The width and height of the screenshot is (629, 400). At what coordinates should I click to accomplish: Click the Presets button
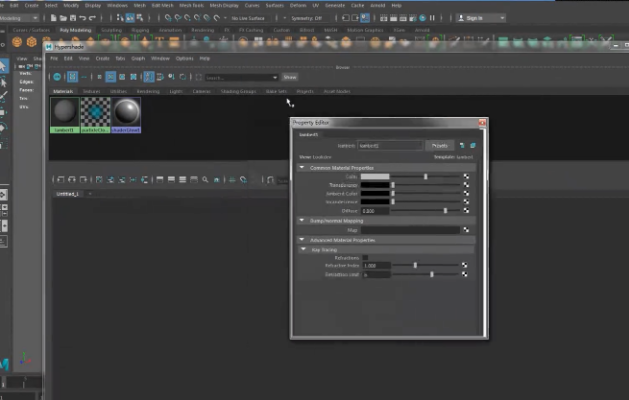441,145
